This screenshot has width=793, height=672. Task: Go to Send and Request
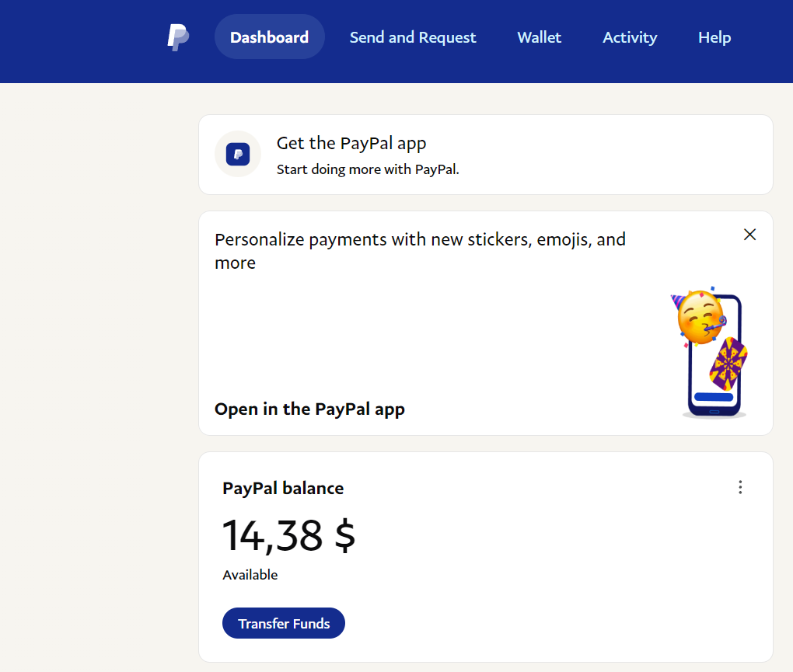pyautogui.click(x=413, y=37)
